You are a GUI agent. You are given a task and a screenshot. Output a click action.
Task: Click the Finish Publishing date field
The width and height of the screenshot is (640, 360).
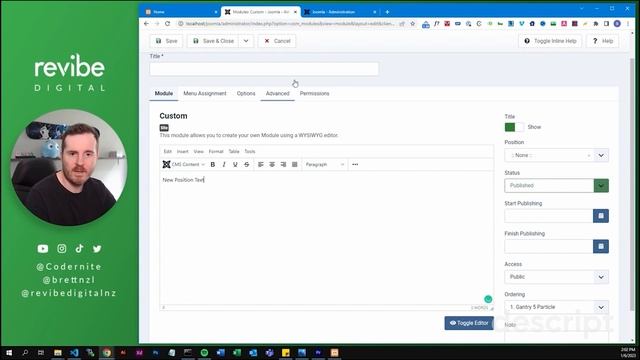pyautogui.click(x=549, y=246)
